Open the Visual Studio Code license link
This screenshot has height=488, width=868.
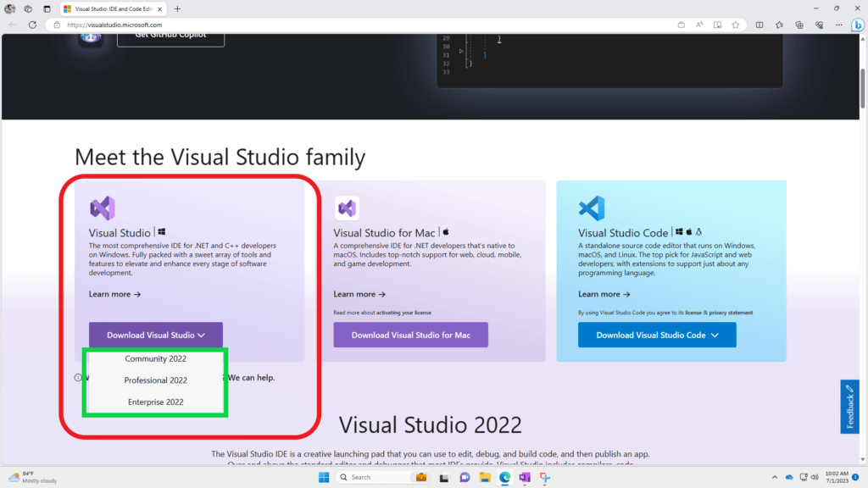pos(693,313)
